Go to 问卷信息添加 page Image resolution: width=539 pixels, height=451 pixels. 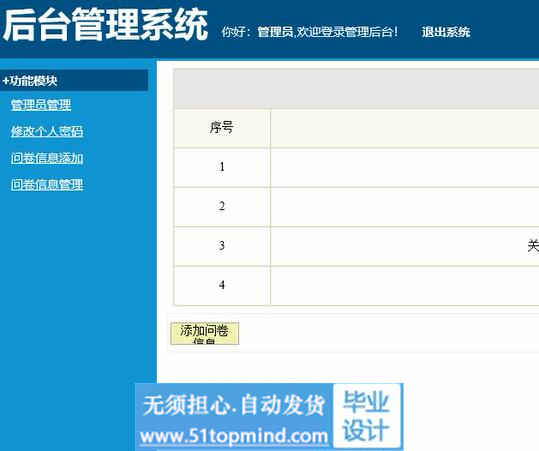pos(47,158)
